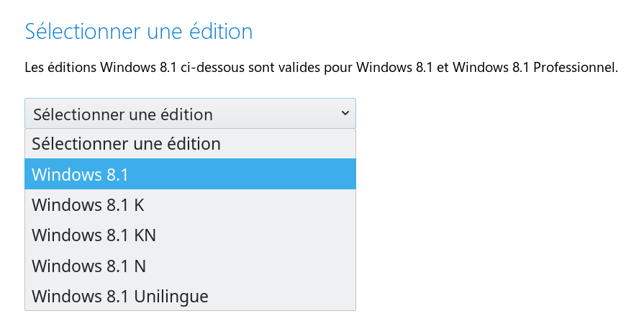The width and height of the screenshot is (644, 334).
Task: Click the description sentence about valid editions
Action: coord(321,67)
